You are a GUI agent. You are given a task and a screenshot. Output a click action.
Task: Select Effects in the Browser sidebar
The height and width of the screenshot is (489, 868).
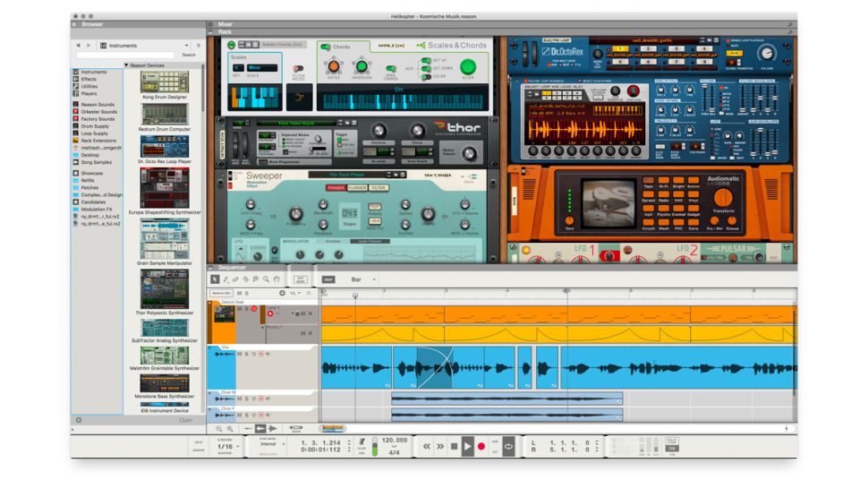(89, 79)
